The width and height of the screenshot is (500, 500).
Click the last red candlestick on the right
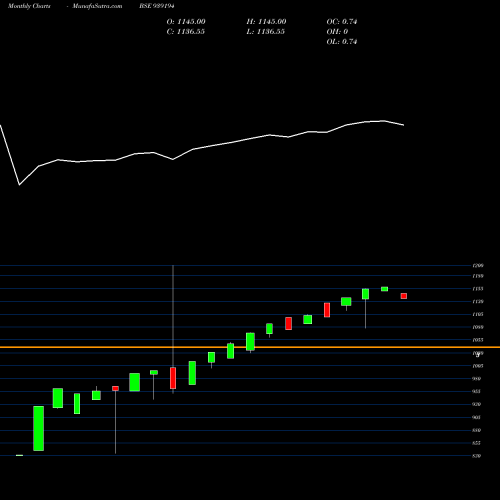404,296
